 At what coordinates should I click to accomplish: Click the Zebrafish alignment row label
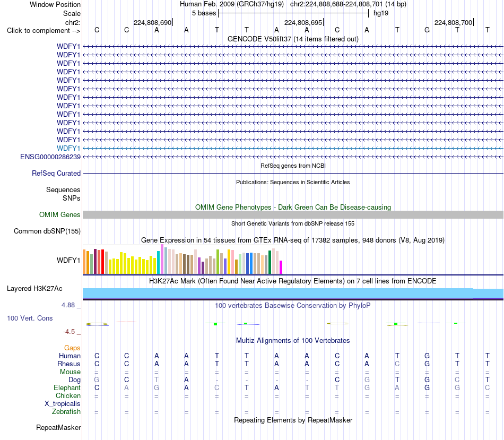coord(66,411)
